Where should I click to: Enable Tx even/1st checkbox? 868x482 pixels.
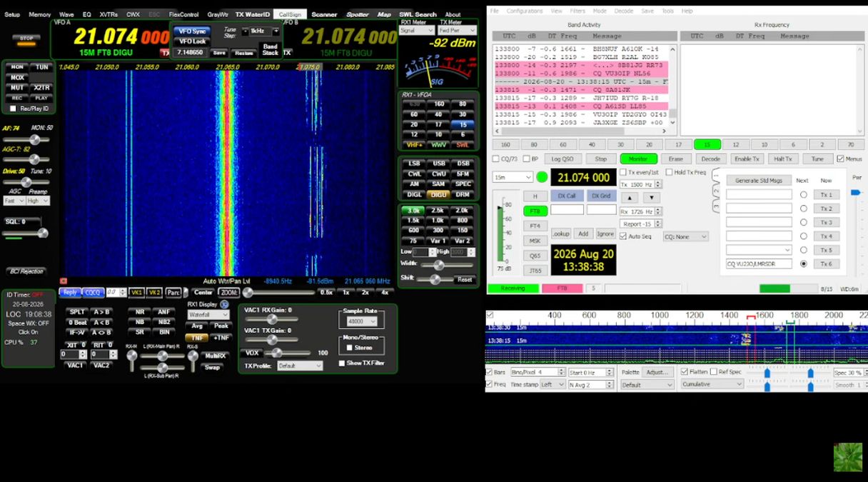click(x=622, y=172)
